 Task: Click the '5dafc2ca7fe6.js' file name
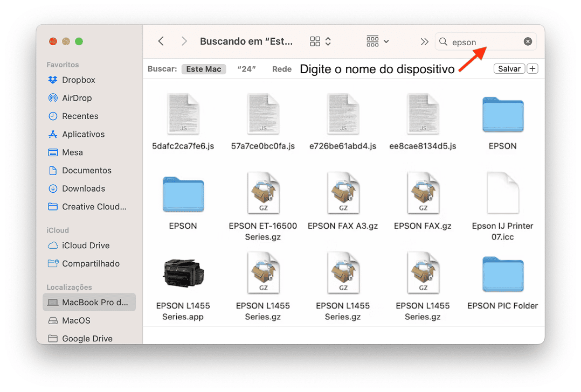183,146
